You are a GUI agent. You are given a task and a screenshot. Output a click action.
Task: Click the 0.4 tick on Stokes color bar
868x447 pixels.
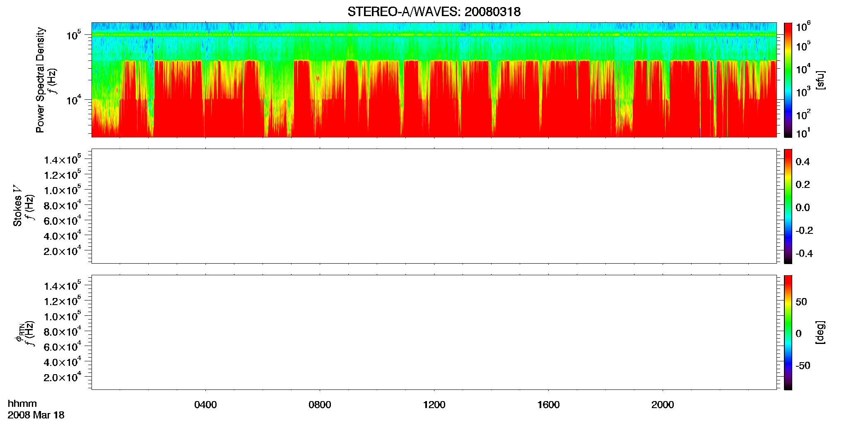pos(803,162)
